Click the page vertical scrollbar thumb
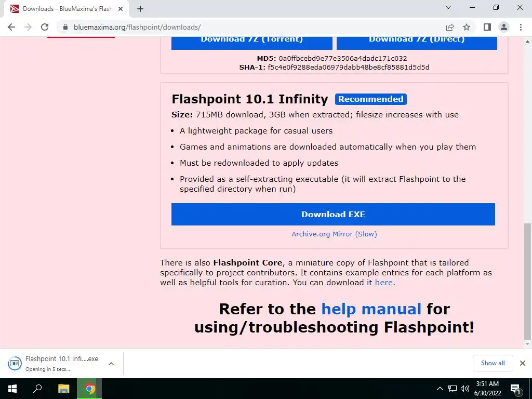532x399 pixels. (x=527, y=281)
